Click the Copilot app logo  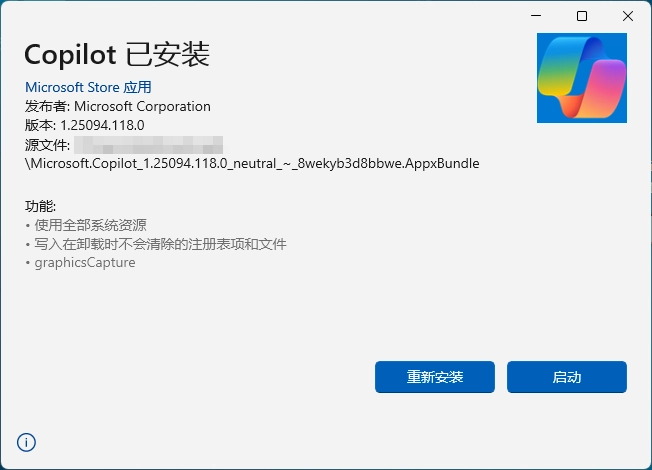tap(582, 78)
